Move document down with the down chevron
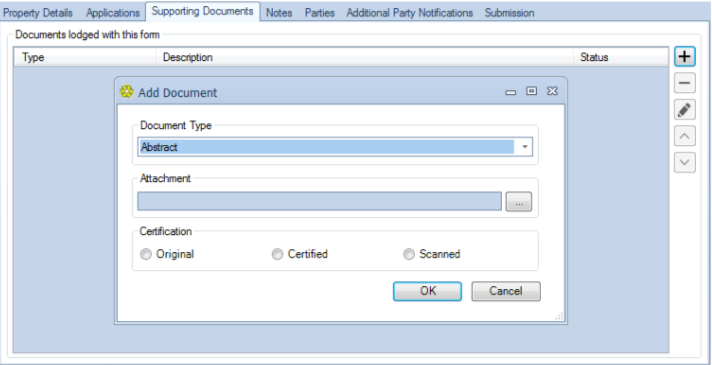712x365 pixels. pos(684,162)
